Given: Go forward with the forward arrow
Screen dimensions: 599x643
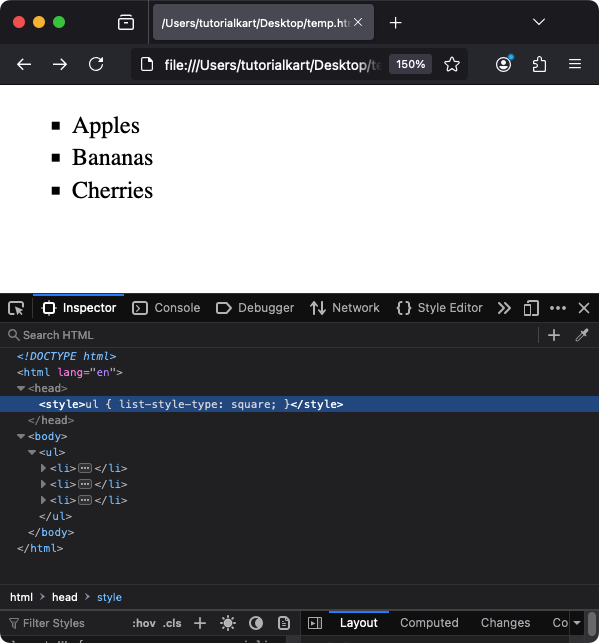Looking at the screenshot, I should (x=60, y=64).
